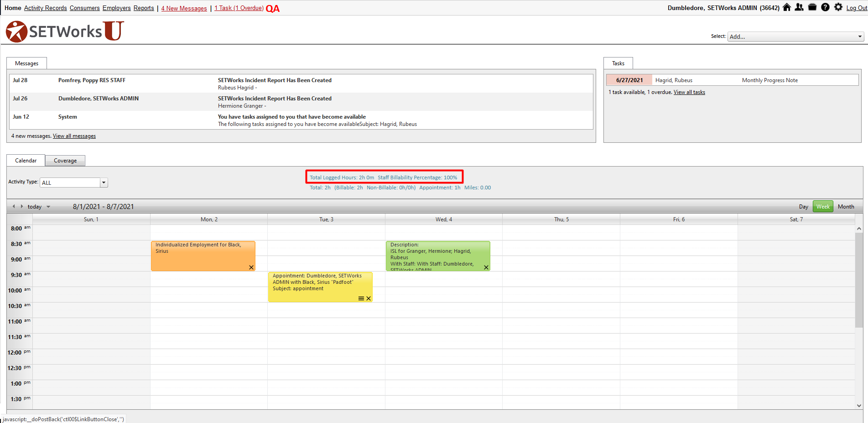The width and height of the screenshot is (868, 423).
Task: Select the Calendar tab
Action: pos(26,161)
